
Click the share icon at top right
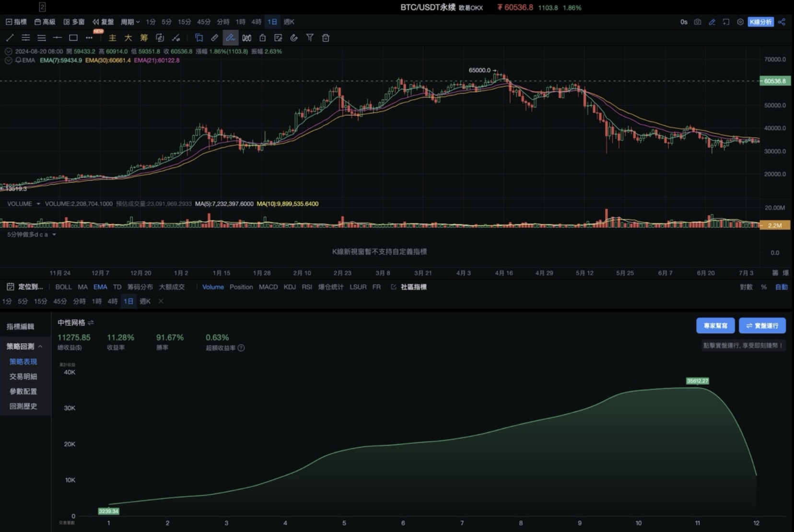pos(782,22)
